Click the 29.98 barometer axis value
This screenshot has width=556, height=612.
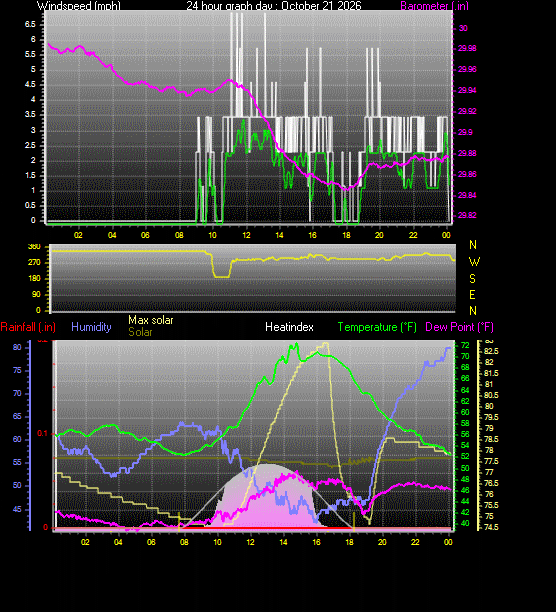(467, 48)
